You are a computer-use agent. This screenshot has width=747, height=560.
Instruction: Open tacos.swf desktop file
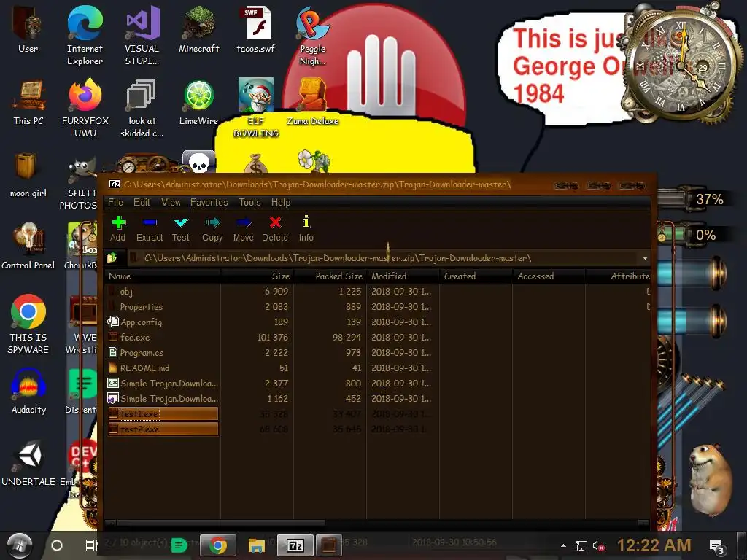click(x=256, y=29)
